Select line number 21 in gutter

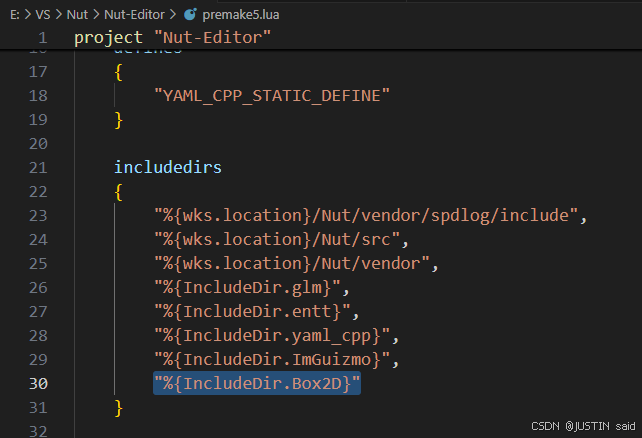click(x=37, y=167)
